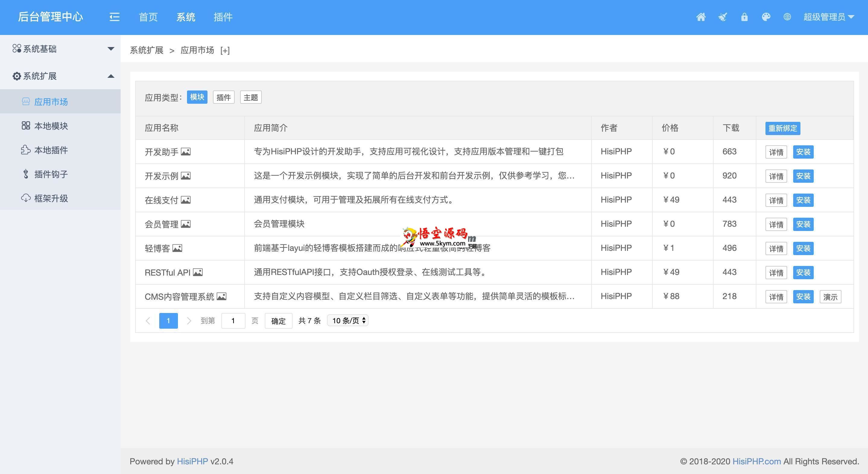Go to next page arrow
The image size is (868, 474).
[189, 321]
